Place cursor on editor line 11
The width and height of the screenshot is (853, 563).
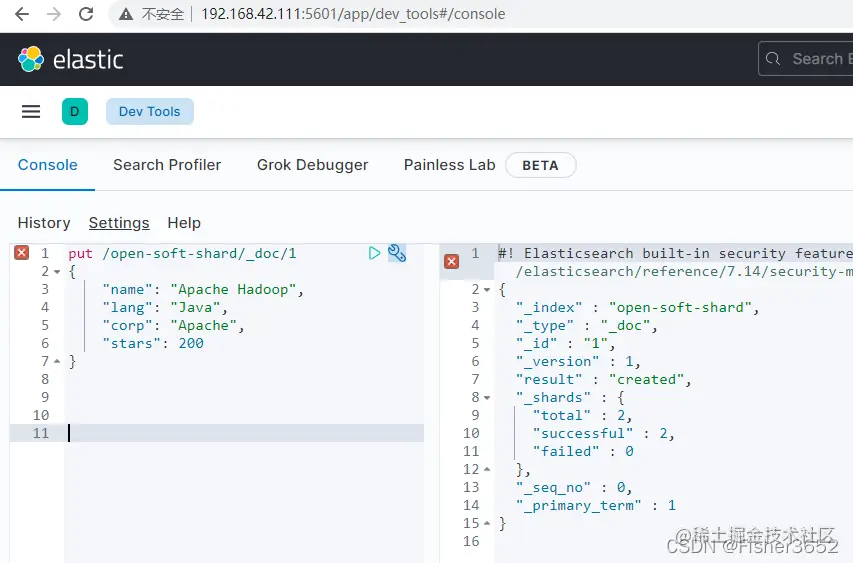[244, 433]
